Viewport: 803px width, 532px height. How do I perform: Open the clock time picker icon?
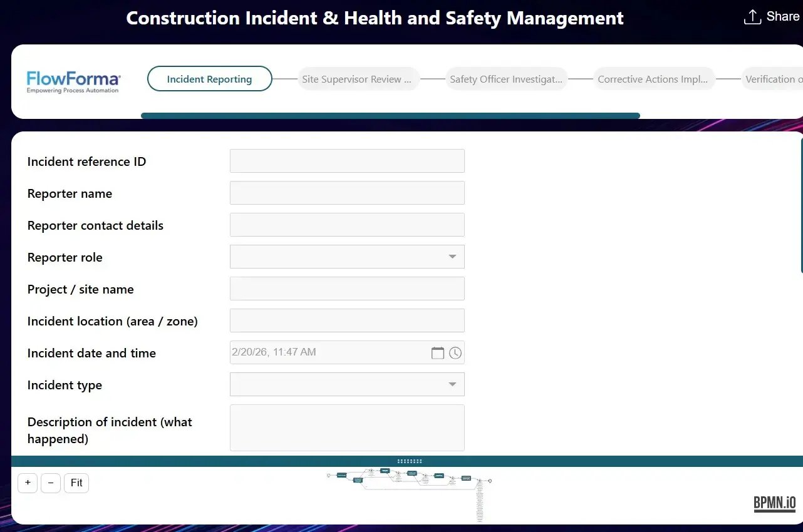pyautogui.click(x=455, y=353)
